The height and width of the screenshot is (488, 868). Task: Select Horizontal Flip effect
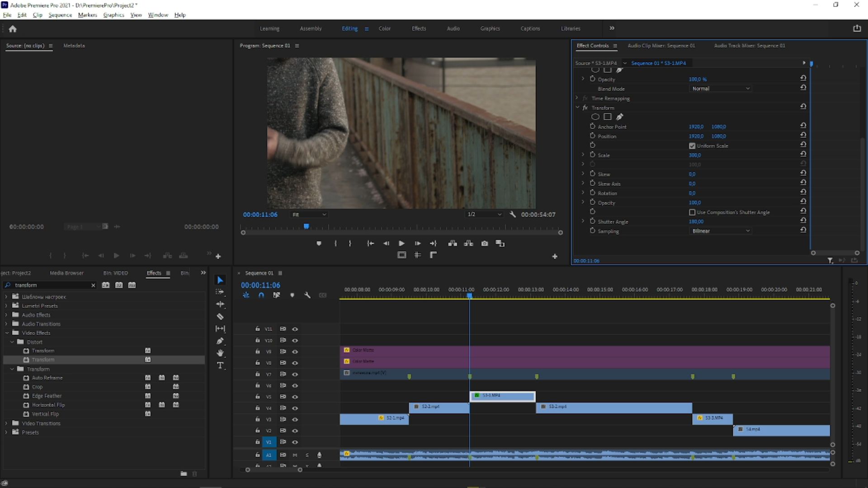(x=48, y=405)
